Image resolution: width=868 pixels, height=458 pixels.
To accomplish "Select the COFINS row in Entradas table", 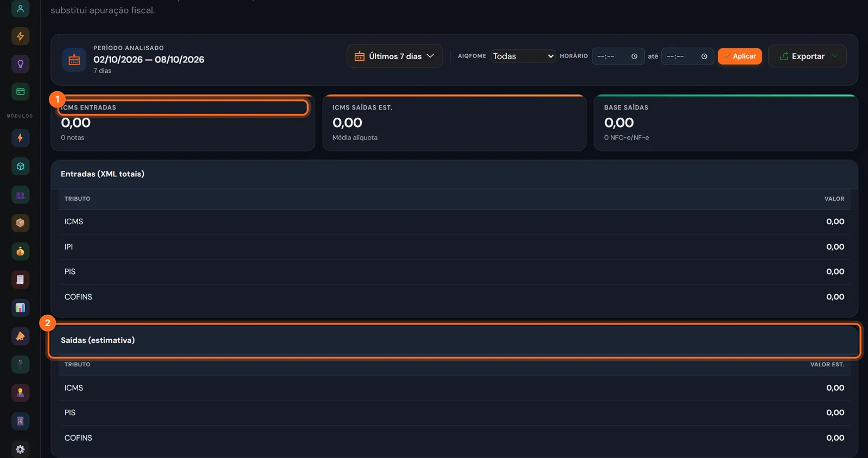I will (x=455, y=297).
